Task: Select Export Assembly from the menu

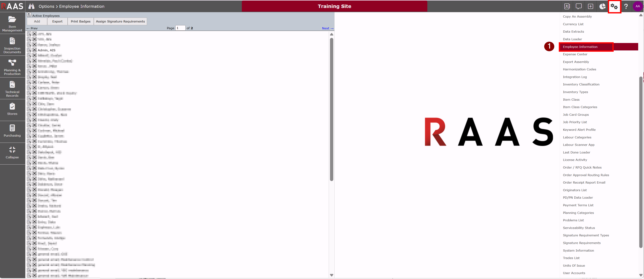Action: pos(576,62)
